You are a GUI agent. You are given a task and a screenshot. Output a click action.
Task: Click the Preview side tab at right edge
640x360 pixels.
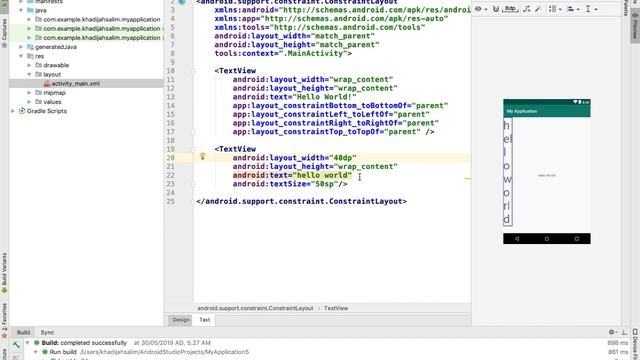[x=635, y=26]
